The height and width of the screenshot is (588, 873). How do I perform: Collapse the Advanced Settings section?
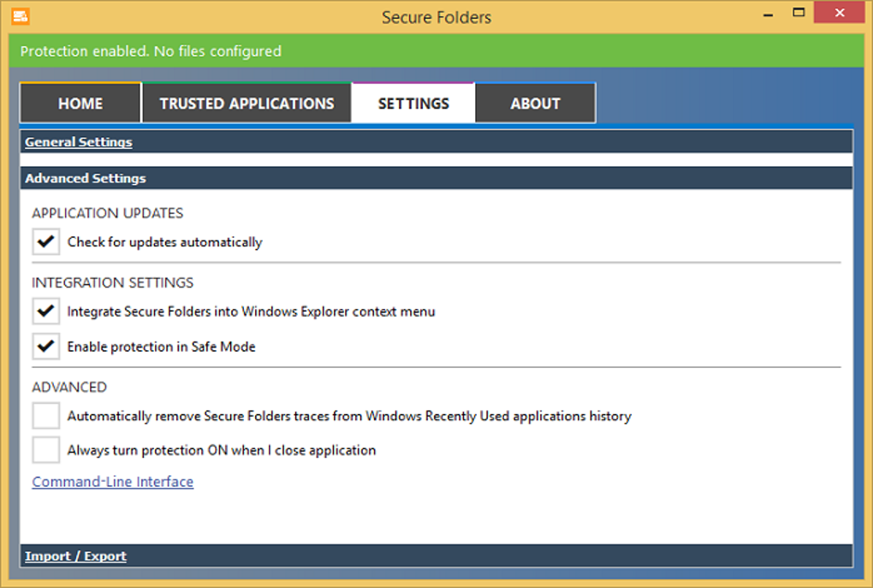[86, 178]
